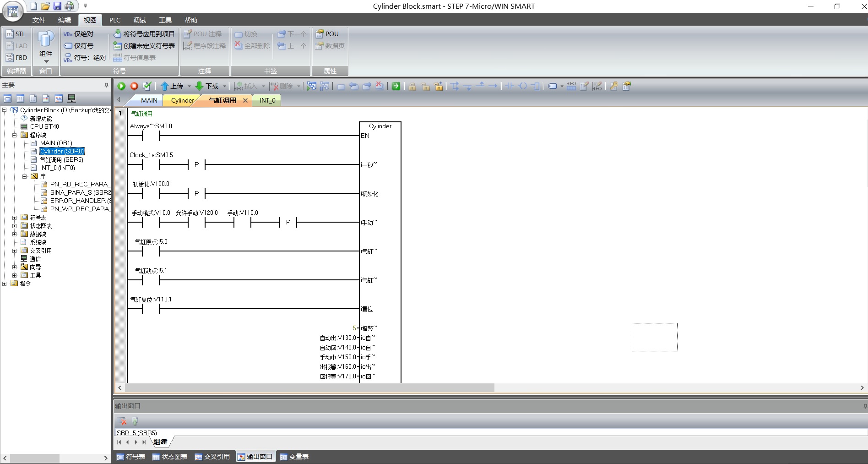Click the red STOP PLC button

pos(134,86)
